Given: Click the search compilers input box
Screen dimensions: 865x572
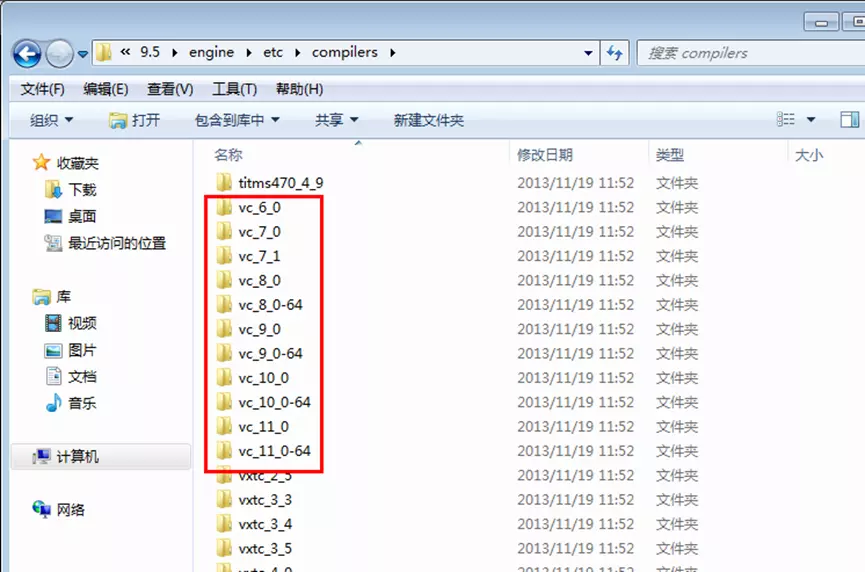Looking at the screenshot, I should coord(745,53).
